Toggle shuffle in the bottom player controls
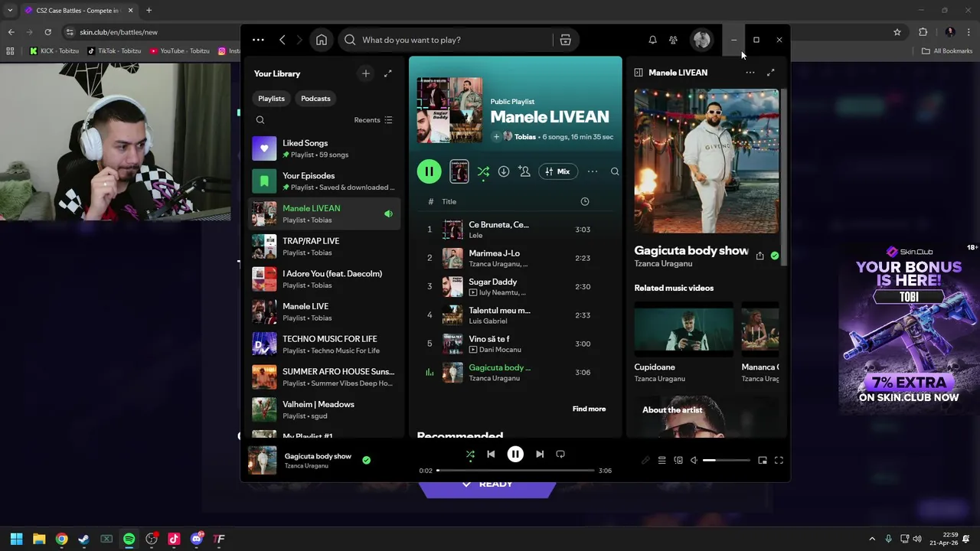The width and height of the screenshot is (980, 551). [470, 454]
